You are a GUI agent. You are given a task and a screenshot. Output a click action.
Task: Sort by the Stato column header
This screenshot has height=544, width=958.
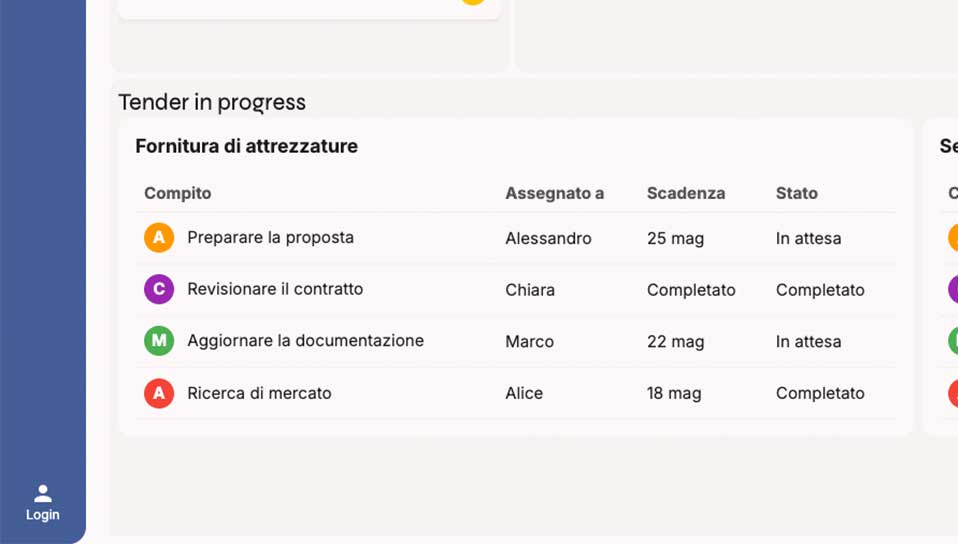click(x=797, y=193)
